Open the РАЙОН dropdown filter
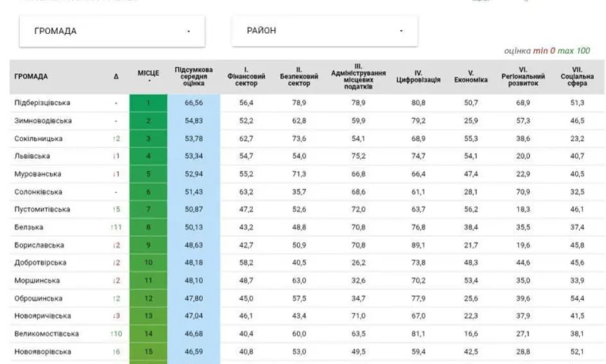The width and height of the screenshot is (606, 364). pos(324,31)
